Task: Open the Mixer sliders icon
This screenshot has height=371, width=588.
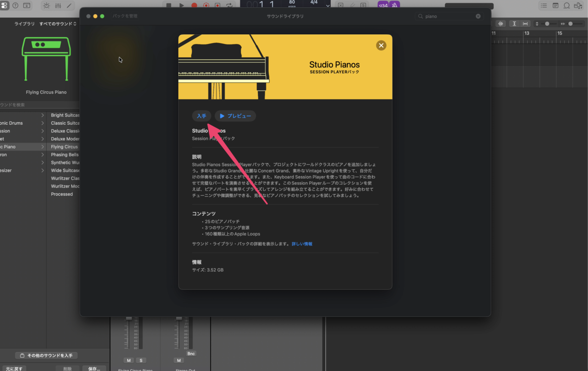Action: click(x=58, y=5)
